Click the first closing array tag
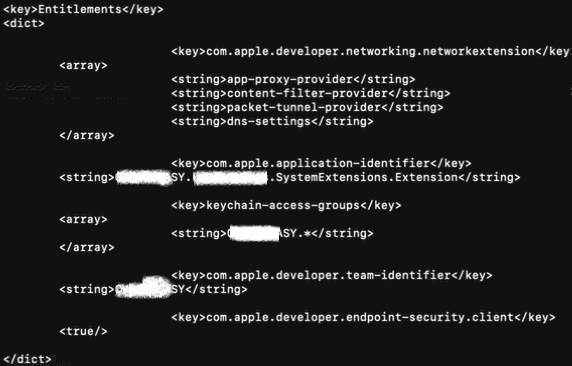The width and height of the screenshot is (572, 366). [87, 135]
